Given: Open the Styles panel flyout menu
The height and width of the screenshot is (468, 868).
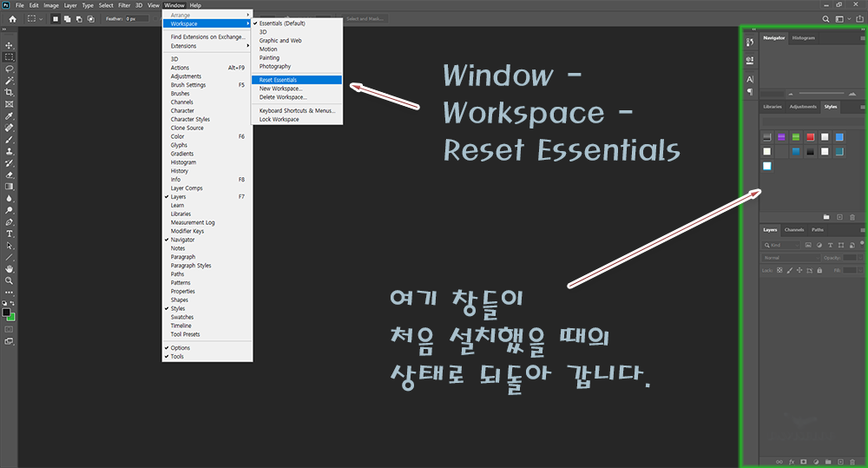Looking at the screenshot, I should [x=862, y=107].
